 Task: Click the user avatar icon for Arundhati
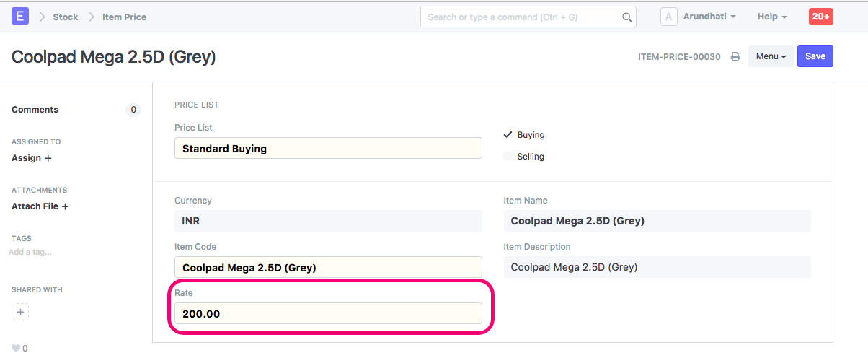669,17
